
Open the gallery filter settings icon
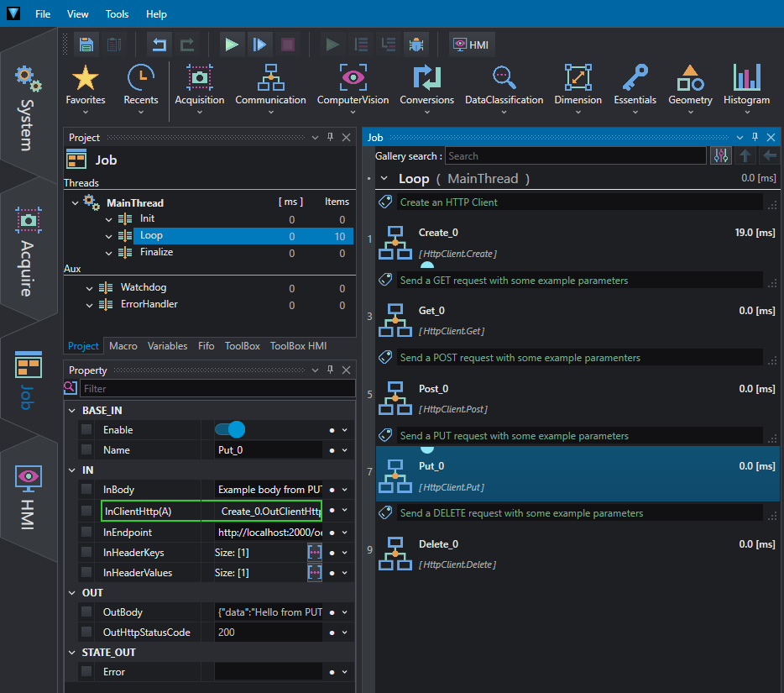tap(720, 156)
